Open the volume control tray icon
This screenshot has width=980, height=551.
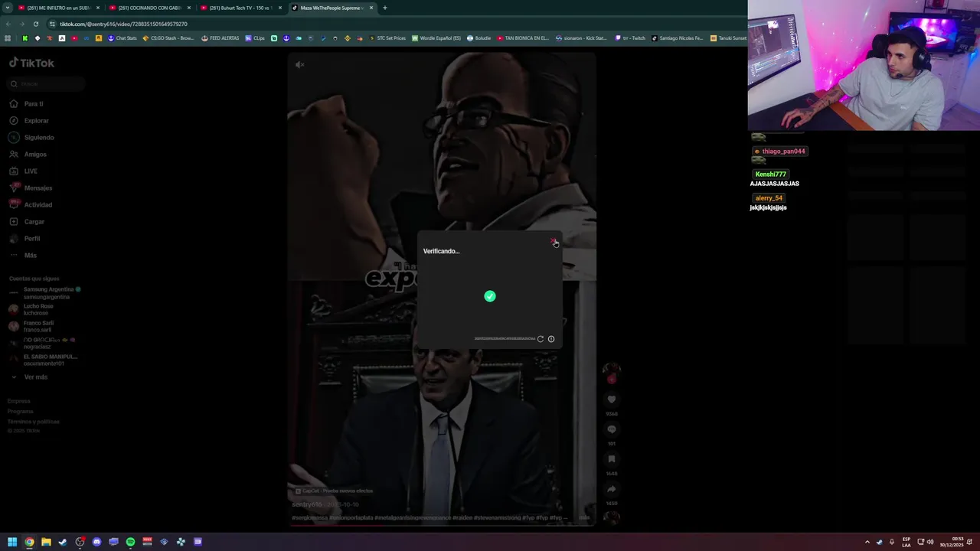point(930,542)
